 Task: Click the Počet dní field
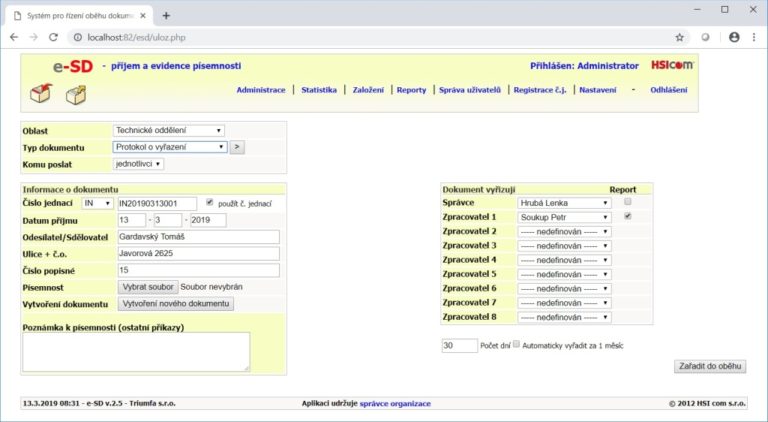(459, 346)
